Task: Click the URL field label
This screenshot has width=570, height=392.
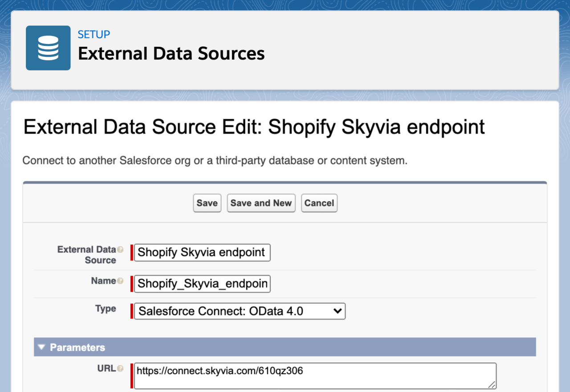Action: 106,368
